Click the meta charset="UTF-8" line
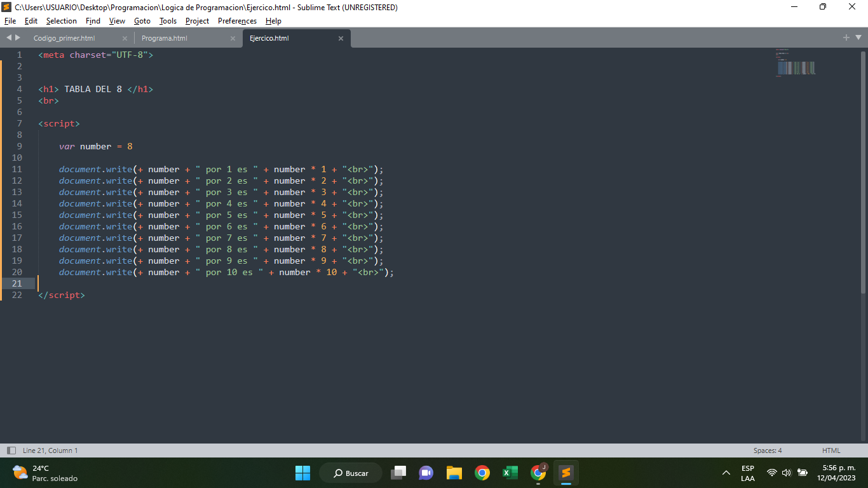Image resolution: width=868 pixels, height=488 pixels. point(96,55)
